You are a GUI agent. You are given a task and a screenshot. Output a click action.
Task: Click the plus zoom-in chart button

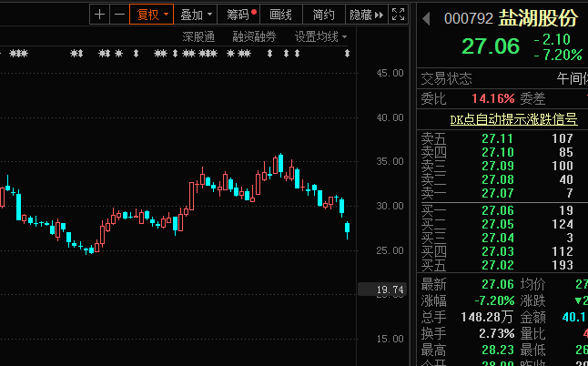tap(99, 15)
